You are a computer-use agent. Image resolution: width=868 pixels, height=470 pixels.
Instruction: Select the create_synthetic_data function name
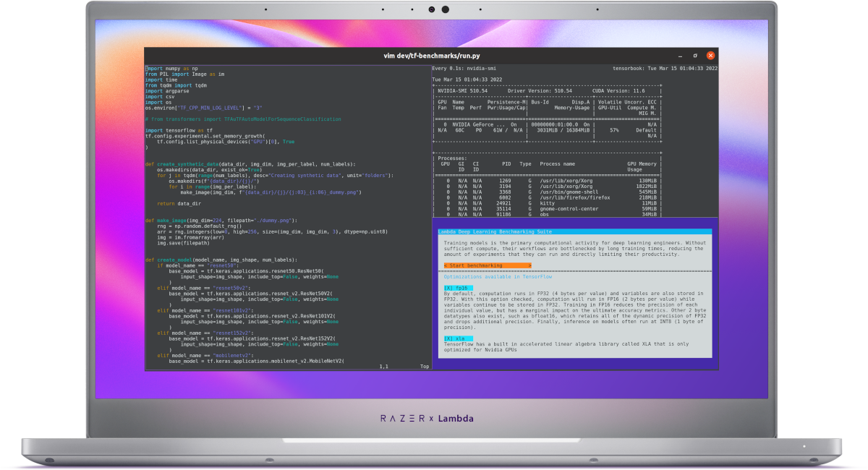pyautogui.click(x=189, y=164)
